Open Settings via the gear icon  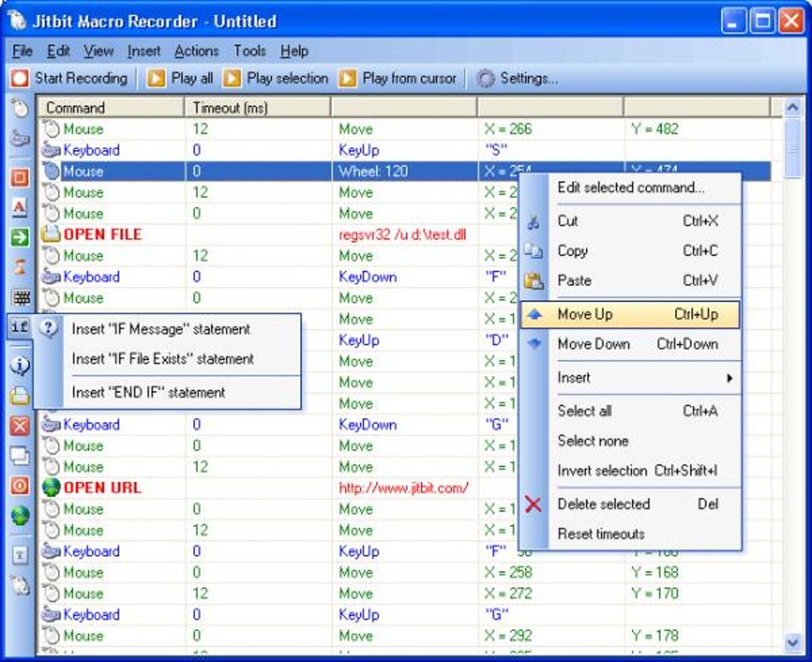[486, 79]
